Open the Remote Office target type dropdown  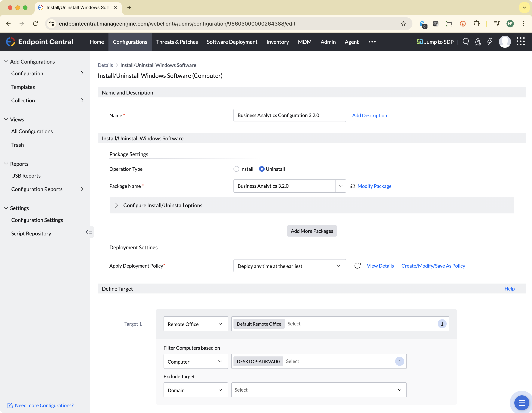196,324
